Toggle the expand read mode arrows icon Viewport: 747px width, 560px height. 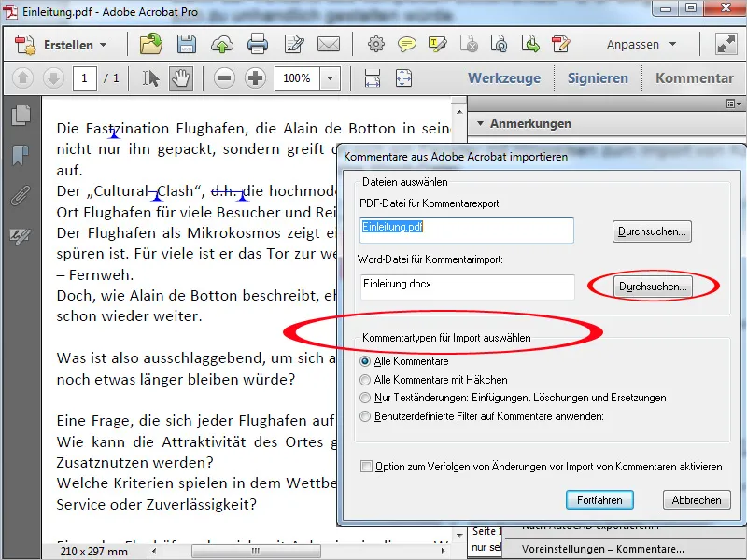tap(726, 44)
